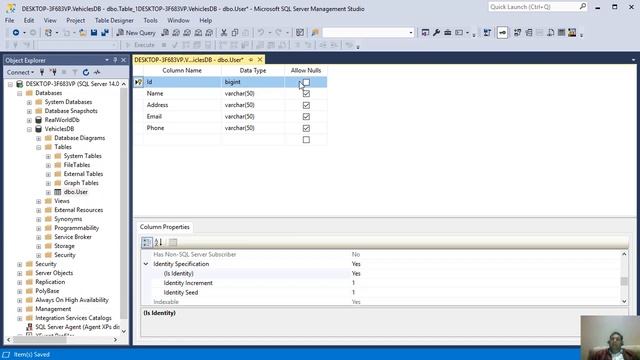
Task: Open the Table Designer menu
Action: tap(114, 20)
